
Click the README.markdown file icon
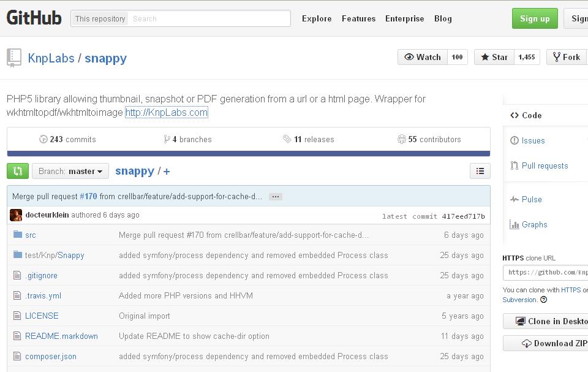click(x=17, y=336)
